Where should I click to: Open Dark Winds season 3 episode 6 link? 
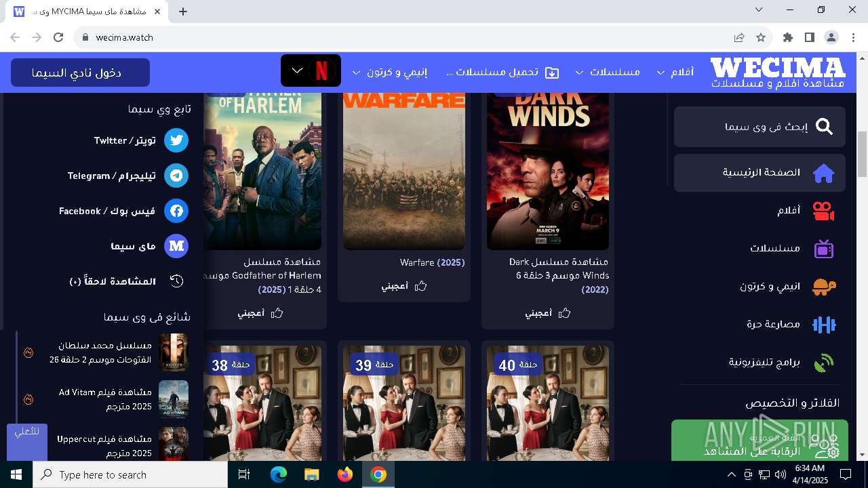click(559, 275)
